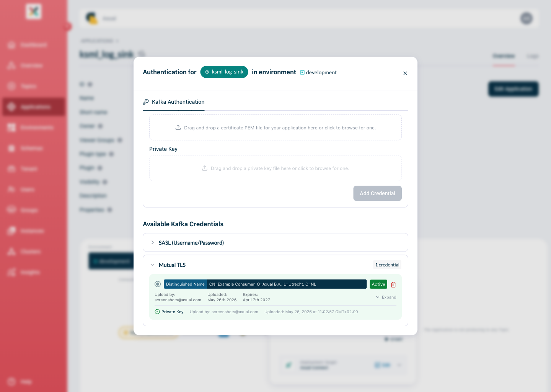The image size is (551, 392).
Task: Click the upload icon in the certificate drop zone
Action: point(178,127)
